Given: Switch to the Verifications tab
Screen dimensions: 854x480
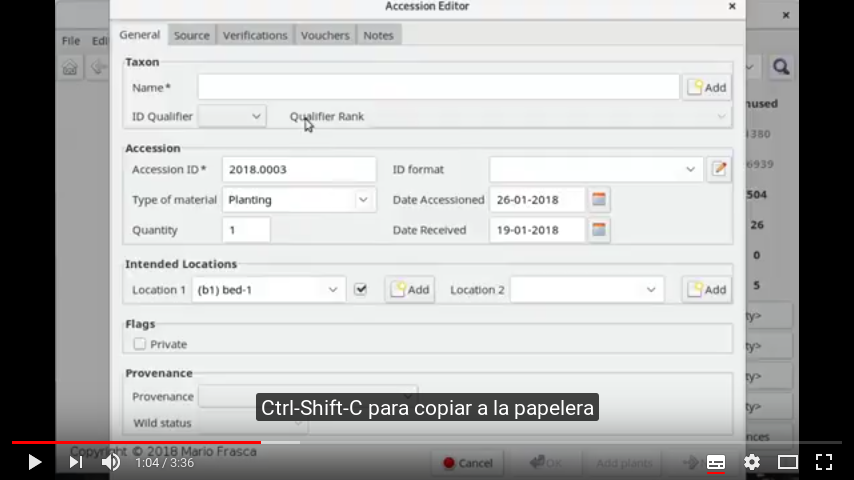Looking at the screenshot, I should point(255,35).
